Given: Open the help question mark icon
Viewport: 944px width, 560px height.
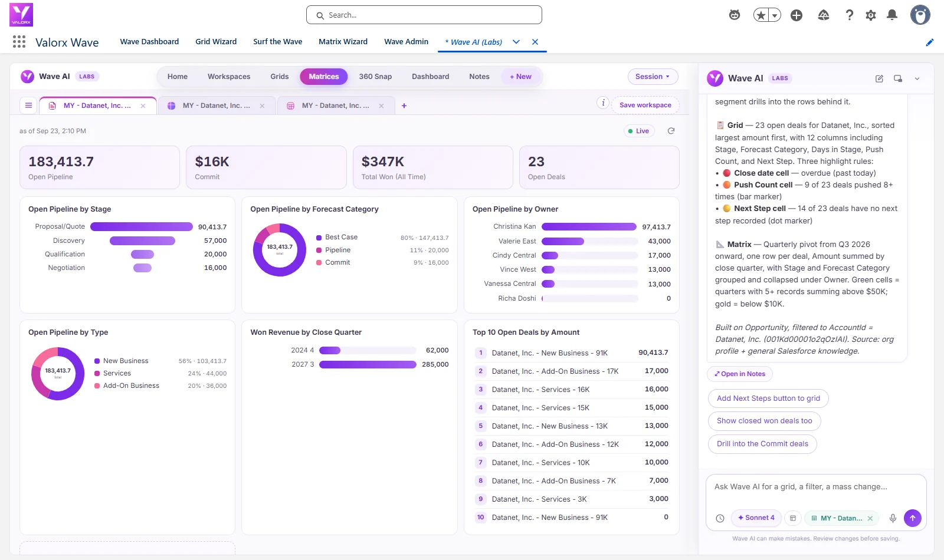Looking at the screenshot, I should 849,15.
